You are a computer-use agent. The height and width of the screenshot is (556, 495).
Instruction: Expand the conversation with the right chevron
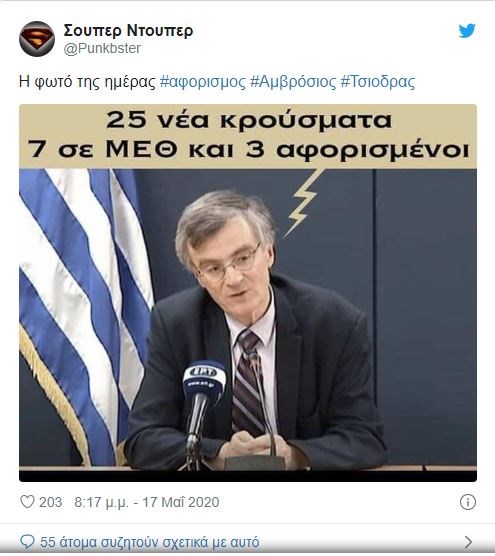(468, 542)
